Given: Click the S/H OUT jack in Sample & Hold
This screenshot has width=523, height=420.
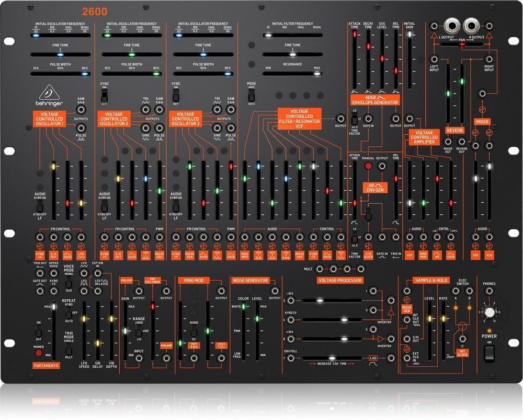Looking at the screenshot, I should [x=407, y=339].
